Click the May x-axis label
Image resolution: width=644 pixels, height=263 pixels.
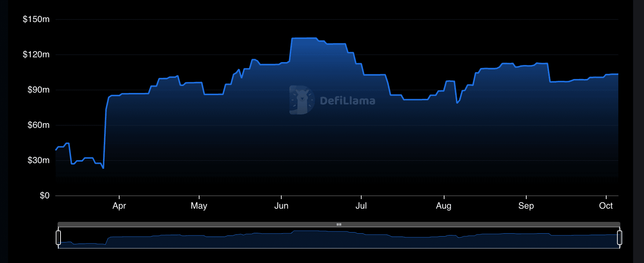[199, 206]
